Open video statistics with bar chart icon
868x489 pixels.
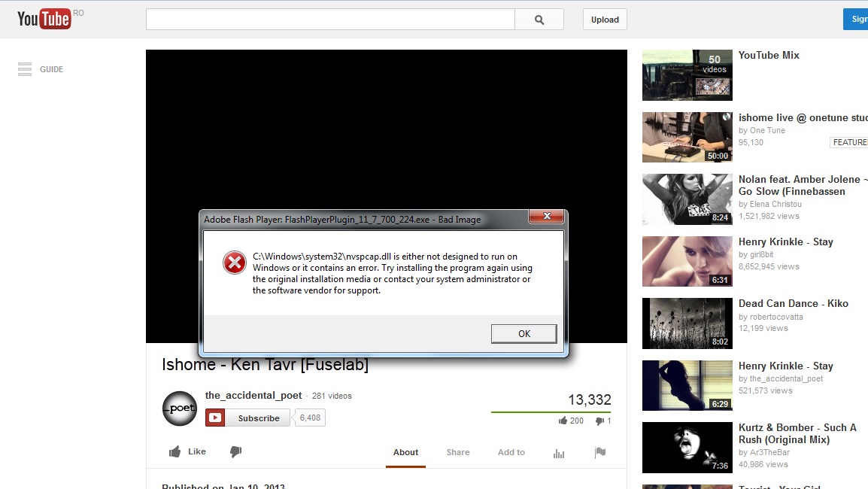click(559, 452)
